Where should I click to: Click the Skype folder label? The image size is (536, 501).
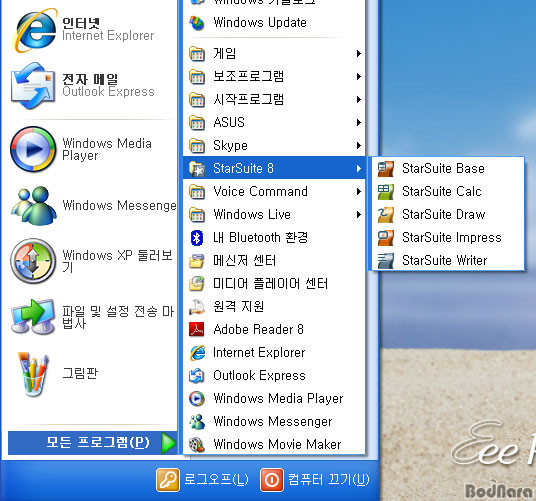(230, 146)
